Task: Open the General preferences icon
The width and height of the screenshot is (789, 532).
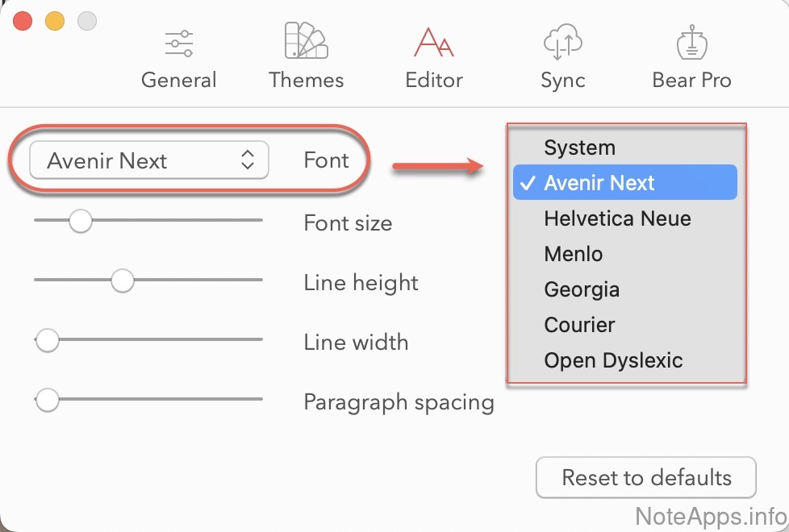Action: [178, 44]
